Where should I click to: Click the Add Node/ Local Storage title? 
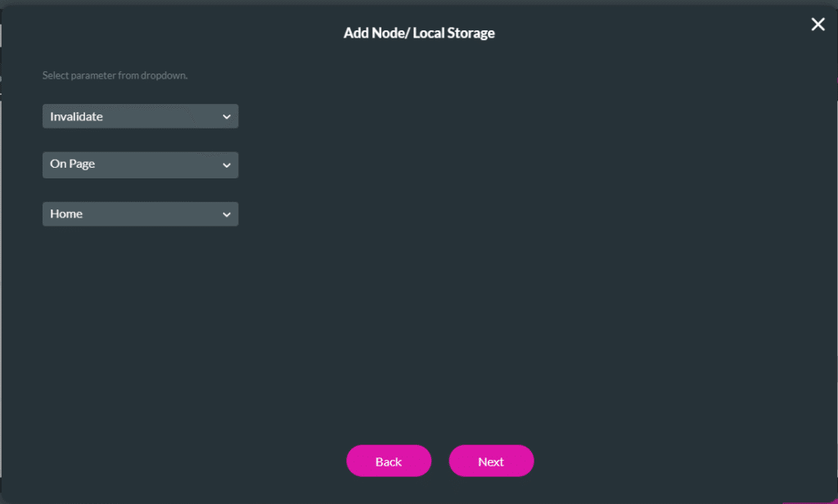419,34
